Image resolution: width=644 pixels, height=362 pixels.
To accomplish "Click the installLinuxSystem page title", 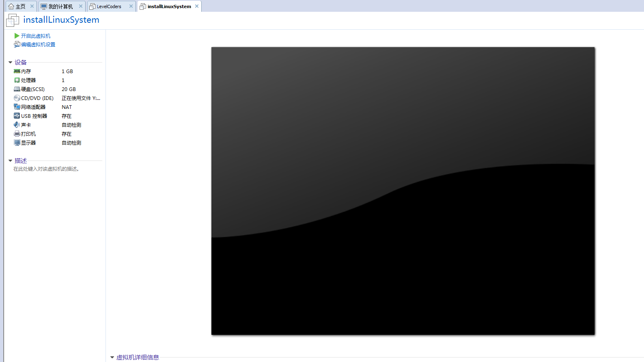I will pyautogui.click(x=61, y=20).
